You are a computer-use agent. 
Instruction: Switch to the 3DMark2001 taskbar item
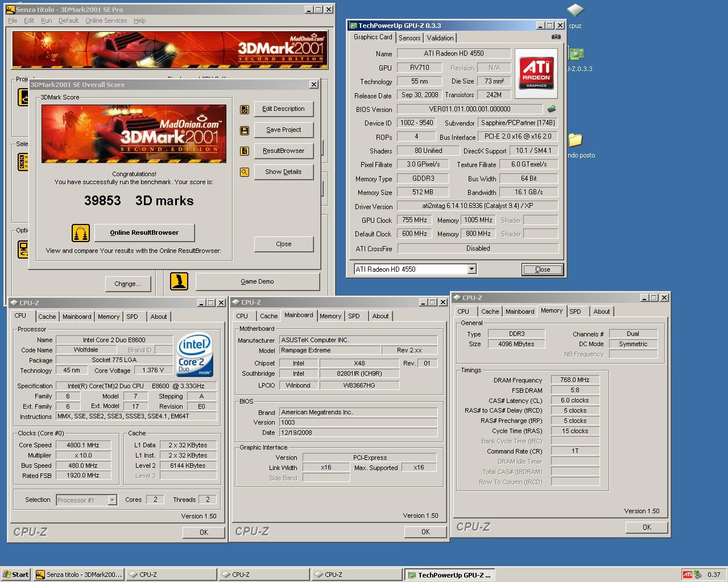pyautogui.click(x=78, y=575)
